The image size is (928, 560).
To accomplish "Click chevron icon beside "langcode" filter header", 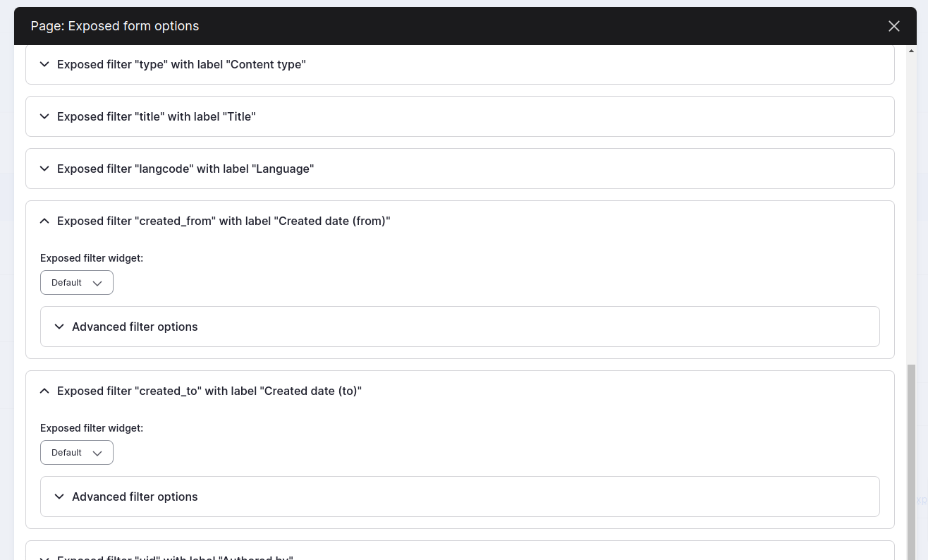I will (44, 169).
